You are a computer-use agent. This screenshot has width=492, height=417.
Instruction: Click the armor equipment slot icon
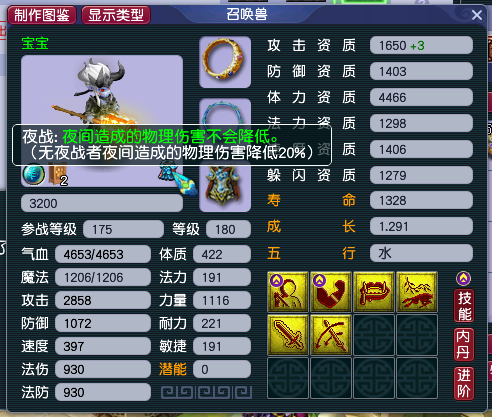[x=225, y=188]
